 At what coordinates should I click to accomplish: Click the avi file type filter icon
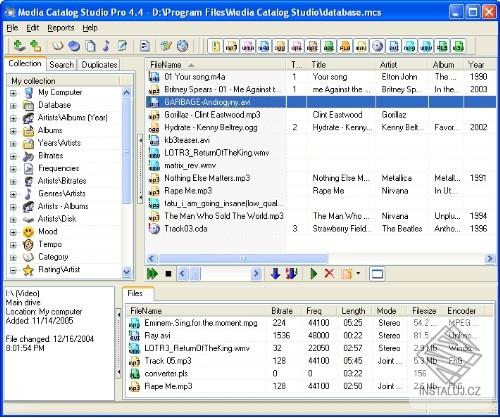[x=394, y=46]
